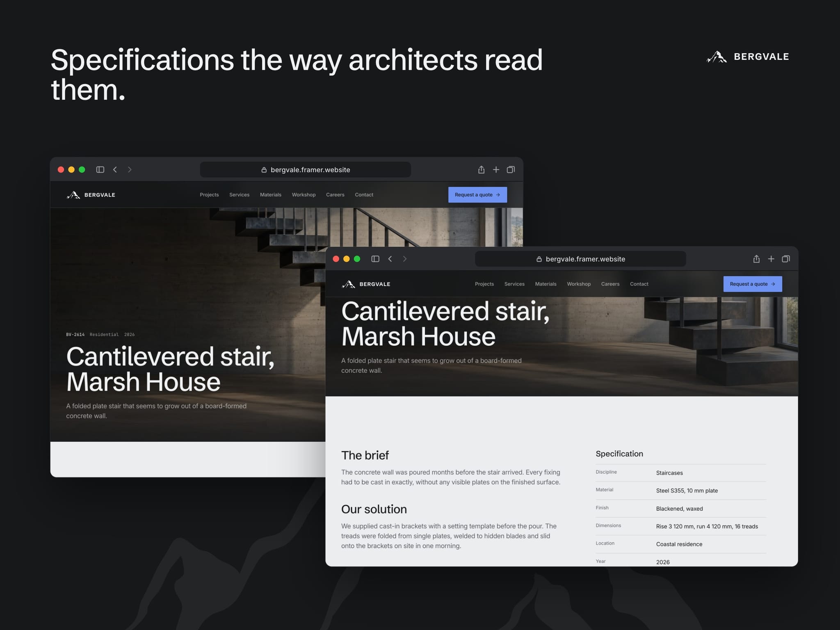Select the 'Steel S355, 10 mm plate' value
Screen dimensions: 840x630
point(687,491)
